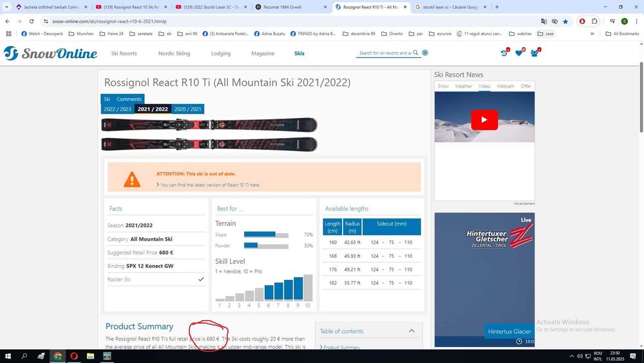Viewport: 644px width, 363px height.
Task: Open the Munchen bookmark folder
Action: pos(81,34)
